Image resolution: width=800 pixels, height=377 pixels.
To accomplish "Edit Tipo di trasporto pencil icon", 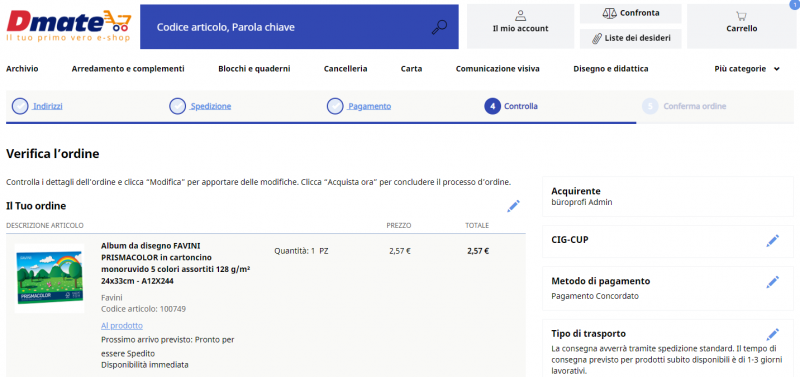I will tap(772, 335).
